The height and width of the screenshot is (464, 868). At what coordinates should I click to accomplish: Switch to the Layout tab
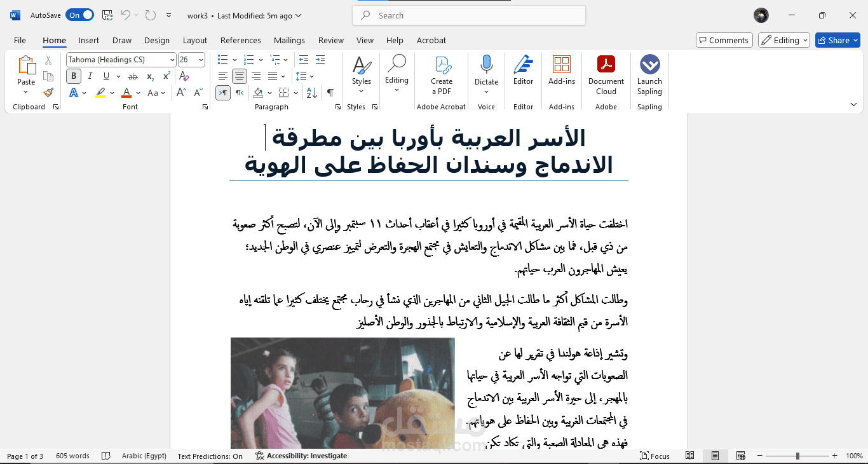click(x=195, y=40)
